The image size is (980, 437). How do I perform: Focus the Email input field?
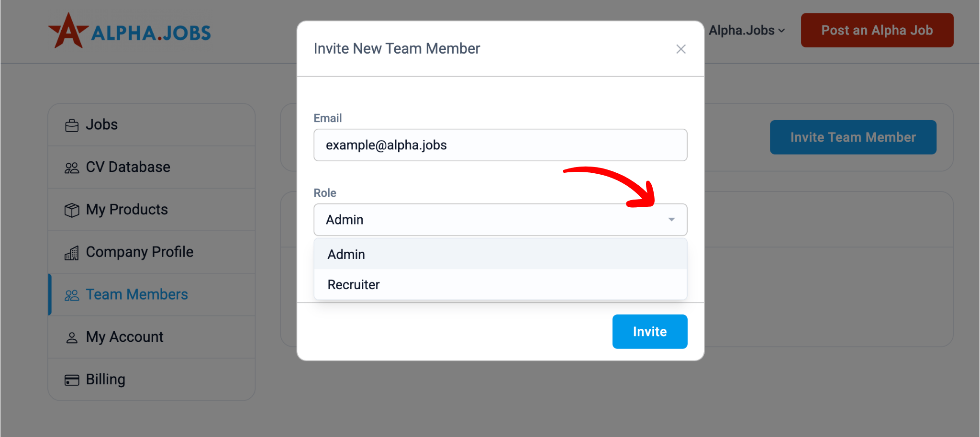501,145
